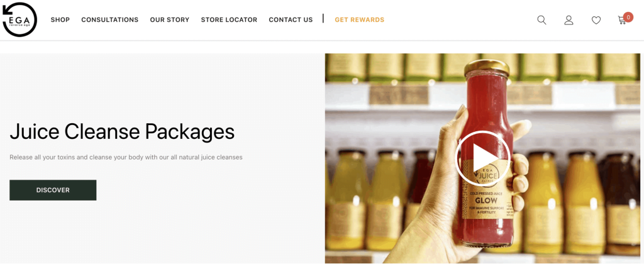Viewport: 644px width, 279px height.
Task: Play the juice video with the play button
Action: point(482,158)
